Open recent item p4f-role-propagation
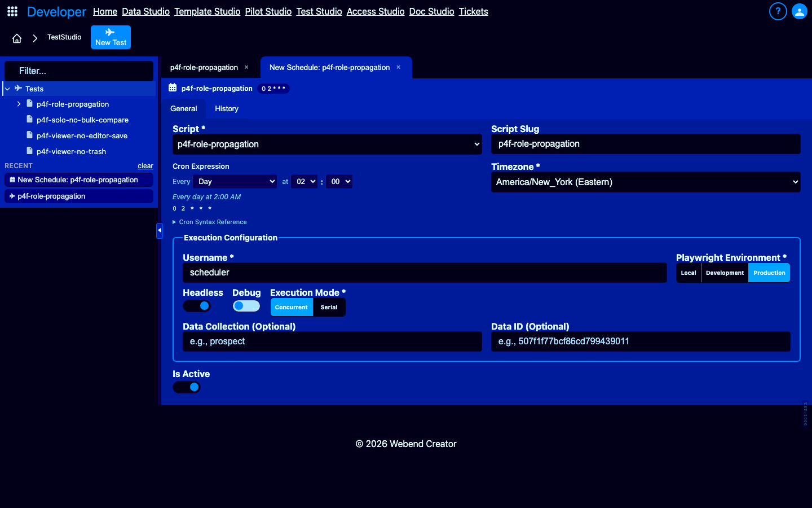Viewport: 812px width, 508px height. (x=79, y=196)
